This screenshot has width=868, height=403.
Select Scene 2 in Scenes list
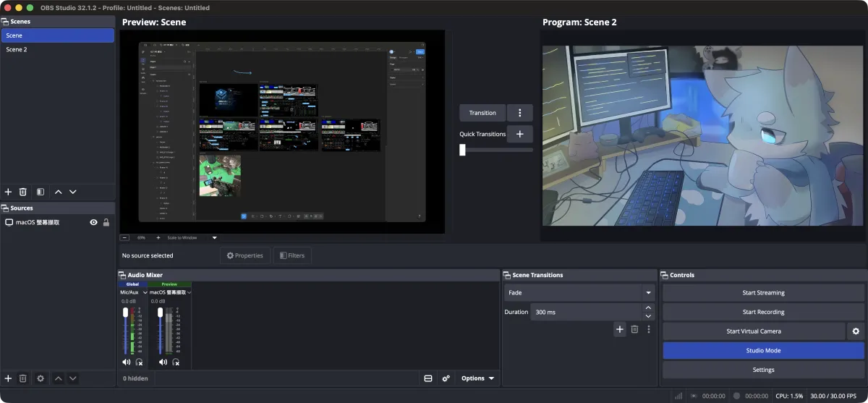(58, 49)
